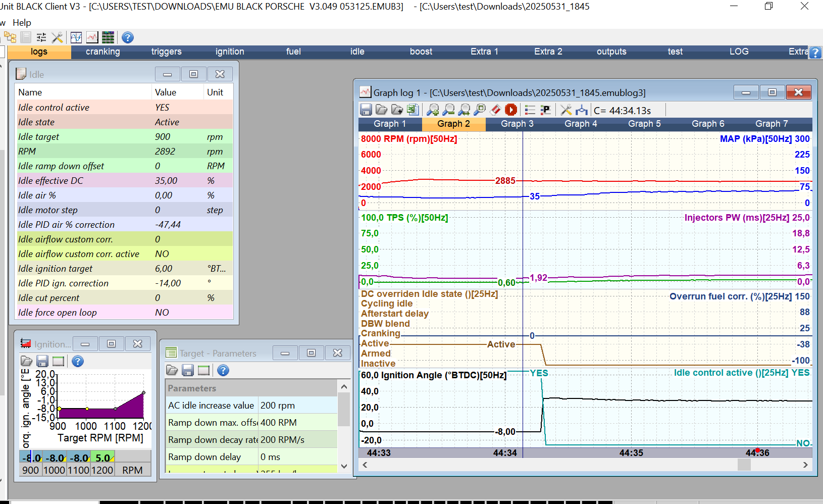Save table in Ignition window toolbar
Viewport: 823px width, 504px height.
[x=42, y=361]
